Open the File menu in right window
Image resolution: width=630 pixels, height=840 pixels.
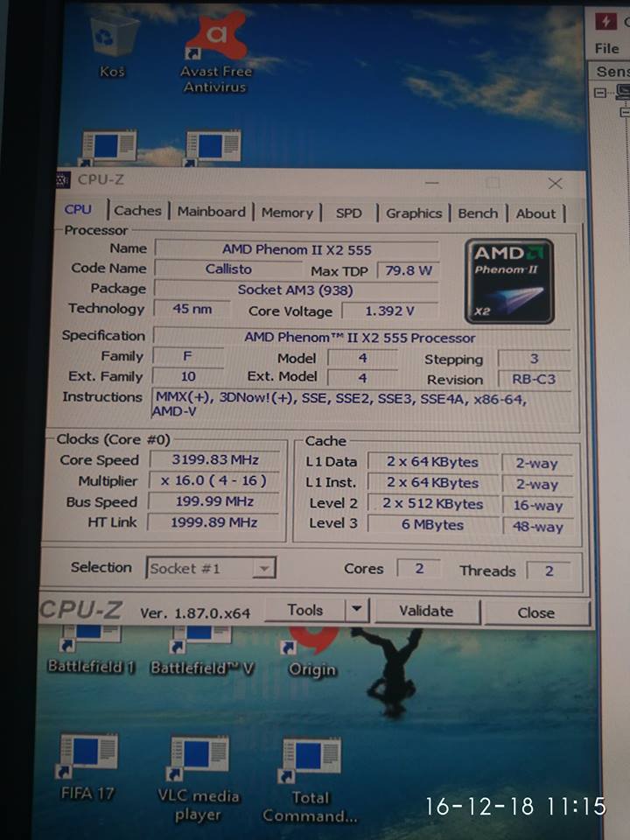(x=607, y=49)
